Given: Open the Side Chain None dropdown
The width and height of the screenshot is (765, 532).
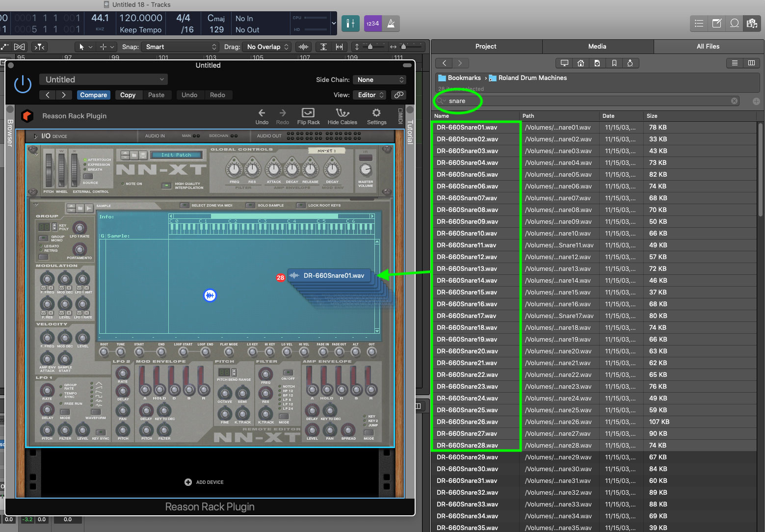Looking at the screenshot, I should [x=380, y=80].
